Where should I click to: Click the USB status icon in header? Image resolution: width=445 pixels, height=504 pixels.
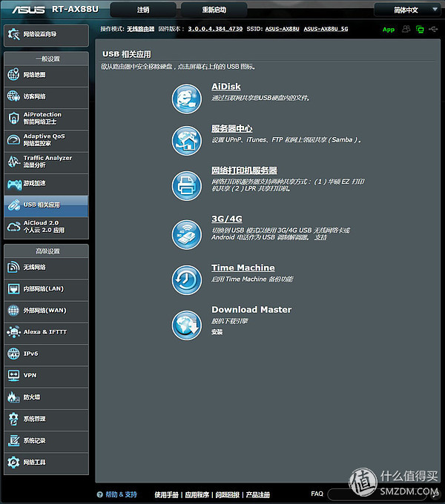(x=433, y=29)
